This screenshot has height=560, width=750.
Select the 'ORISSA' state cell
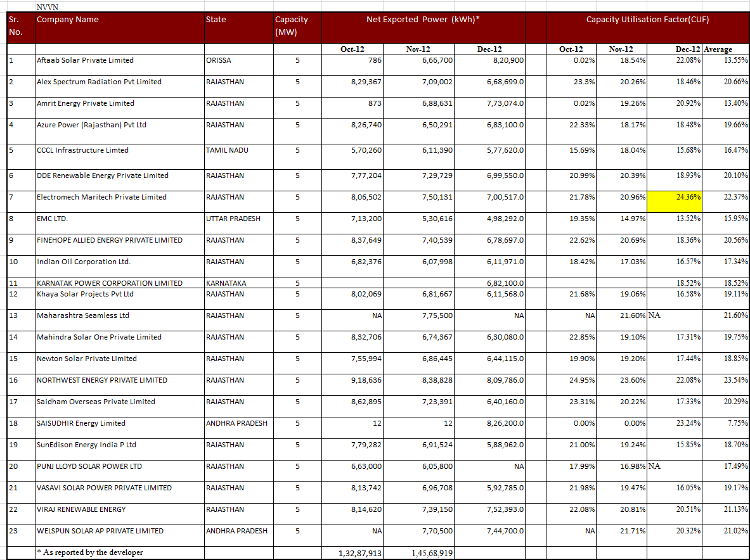[x=238, y=65]
